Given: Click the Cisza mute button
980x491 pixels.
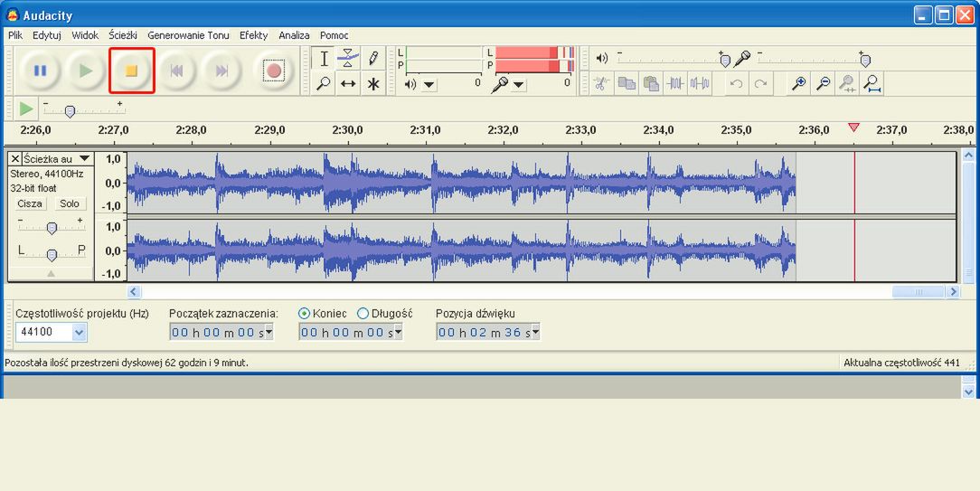Looking at the screenshot, I should click(30, 203).
